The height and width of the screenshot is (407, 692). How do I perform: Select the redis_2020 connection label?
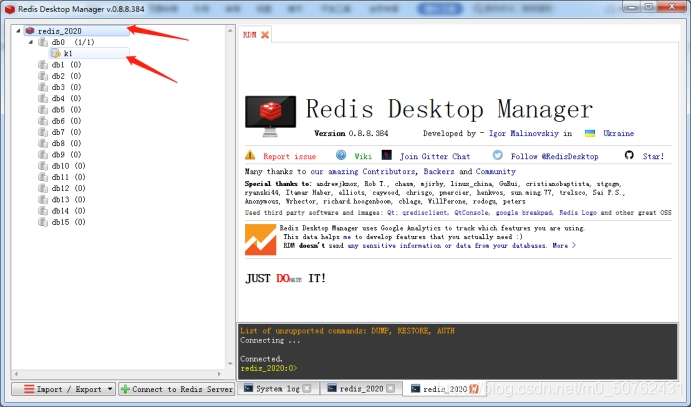point(60,31)
